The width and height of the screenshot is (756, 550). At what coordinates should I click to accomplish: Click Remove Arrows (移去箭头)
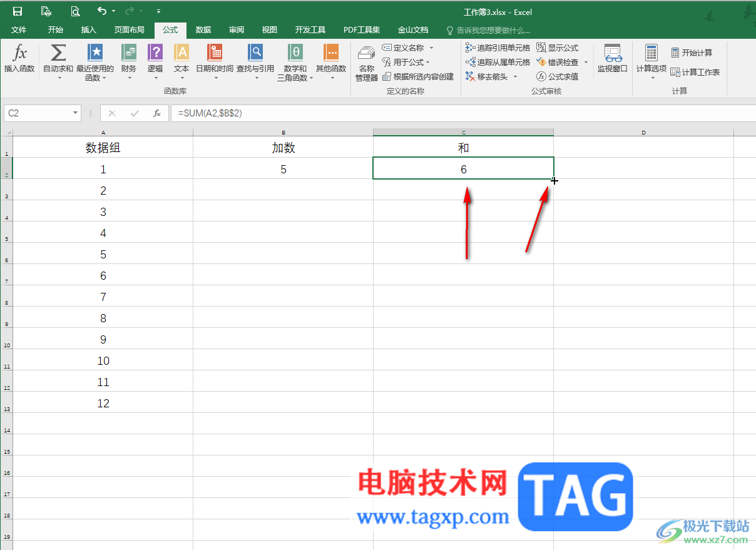click(488, 76)
